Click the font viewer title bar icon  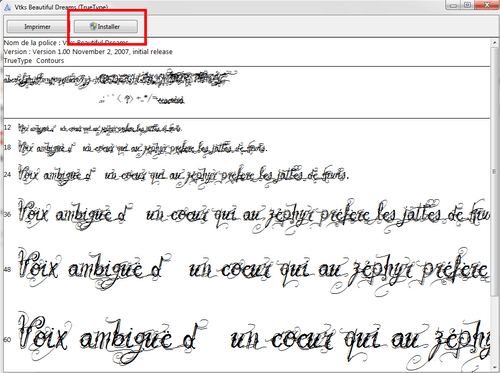7,7
